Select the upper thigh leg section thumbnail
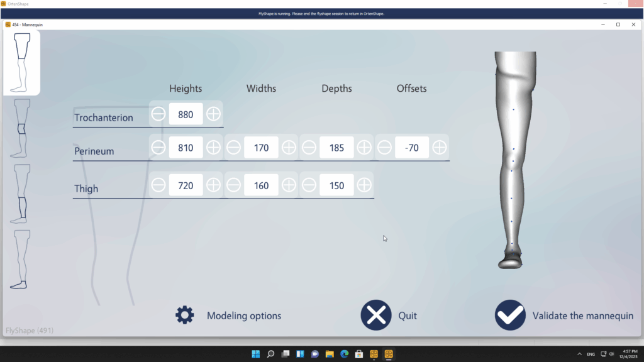Viewport: 644px width, 362px height. tap(21, 63)
